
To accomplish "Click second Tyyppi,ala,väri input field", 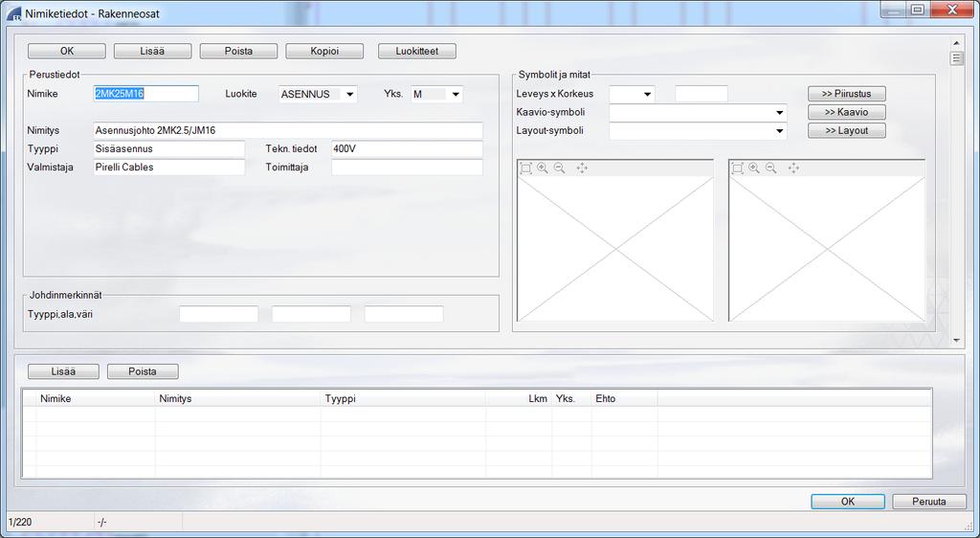I will coord(311,314).
